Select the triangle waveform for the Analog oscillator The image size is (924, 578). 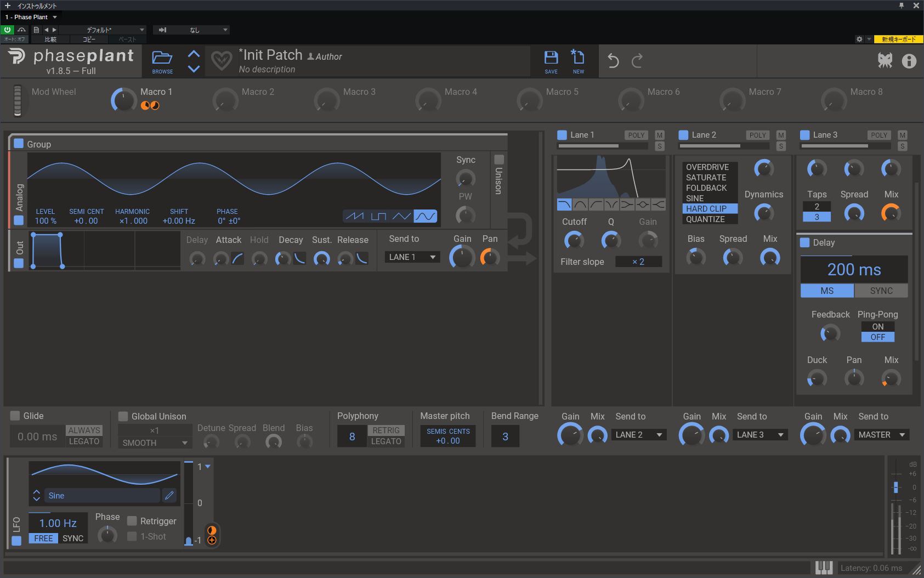[402, 216]
